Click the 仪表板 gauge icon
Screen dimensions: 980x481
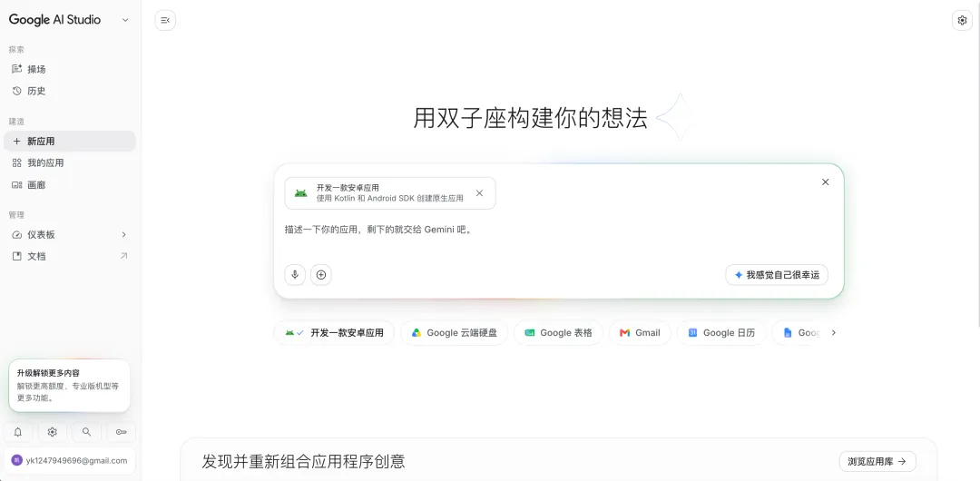17,234
